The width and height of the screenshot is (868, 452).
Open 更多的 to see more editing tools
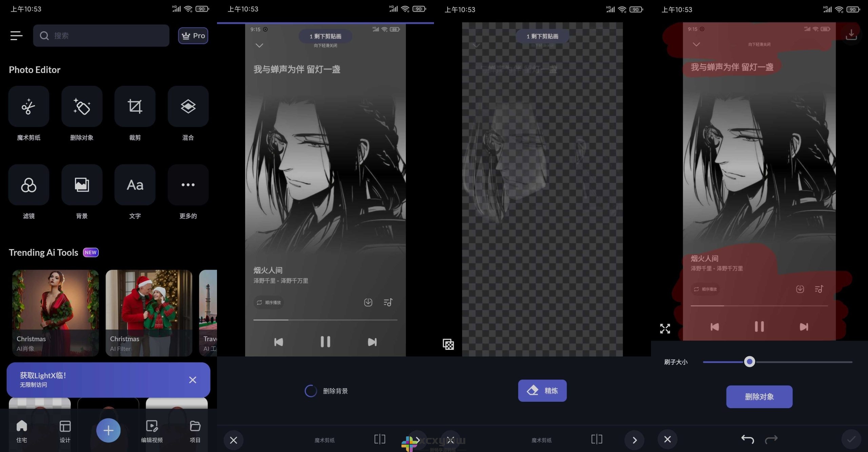[x=188, y=185]
